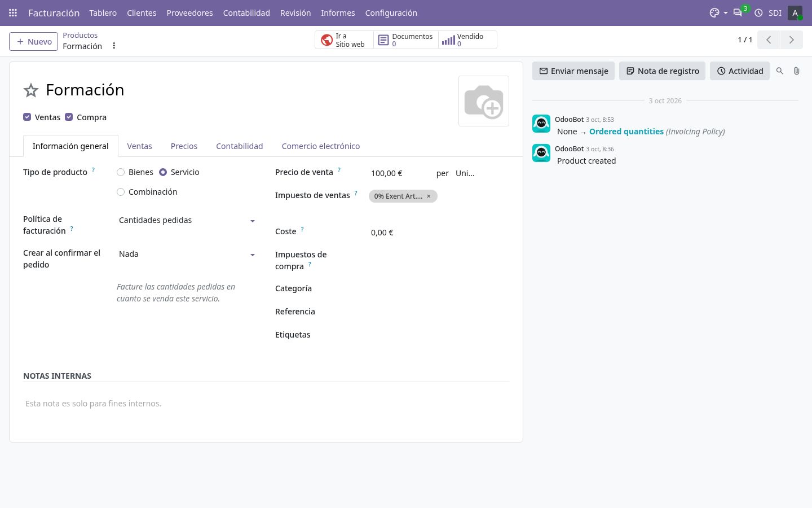
Task: Open the Política de facturación dropdown
Action: pyautogui.click(x=187, y=220)
